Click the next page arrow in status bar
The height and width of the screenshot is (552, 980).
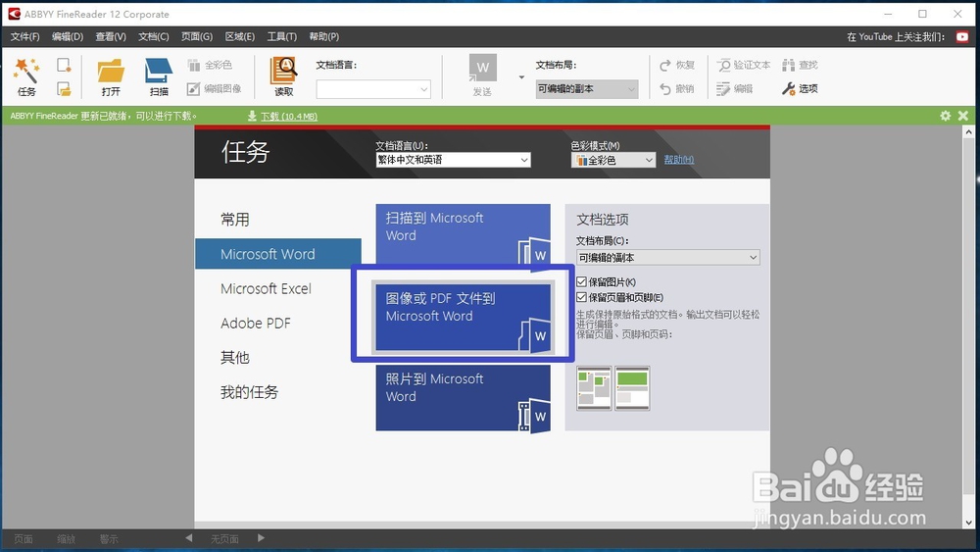(261, 538)
